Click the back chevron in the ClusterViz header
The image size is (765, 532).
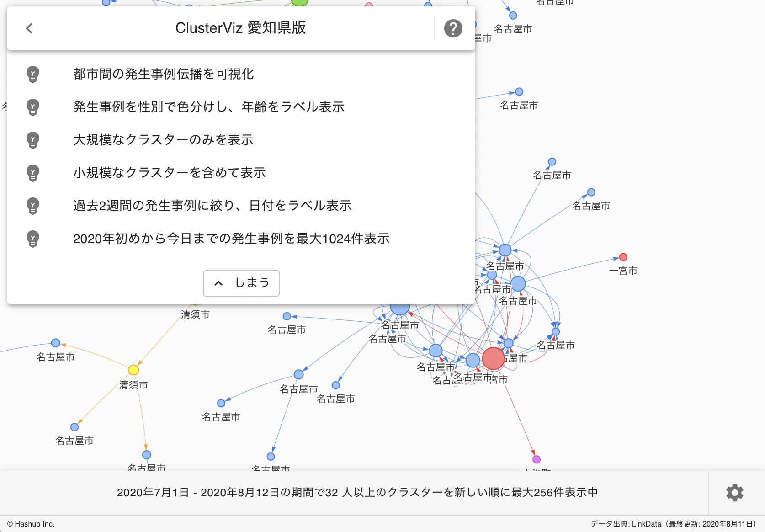click(29, 28)
